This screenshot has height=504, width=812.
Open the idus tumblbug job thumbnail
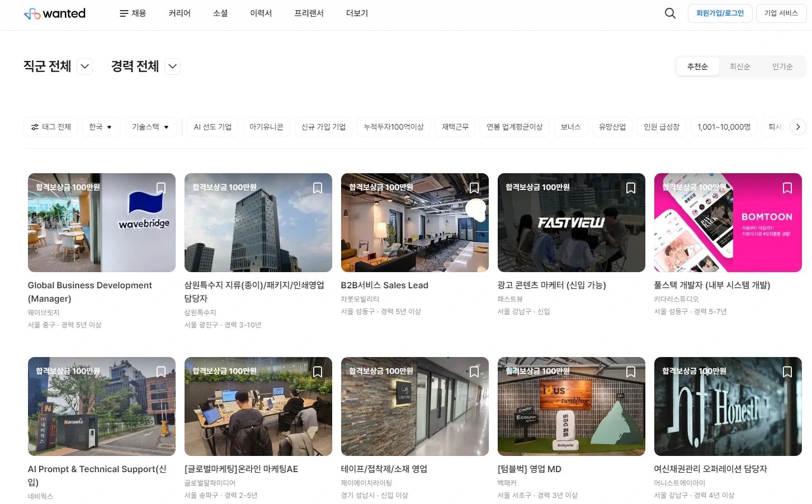tap(572, 406)
